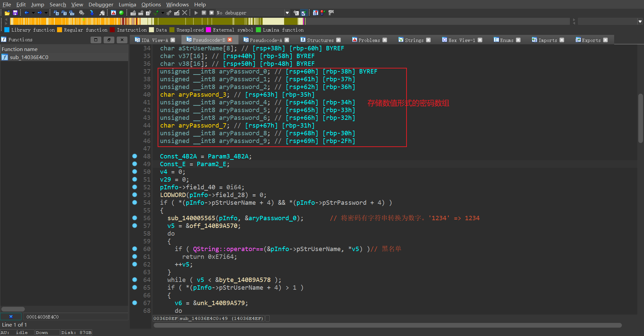The image size is (644, 336).
Task: Click the pseudocode vertical scrollbar thumb
Action: (x=640, y=117)
